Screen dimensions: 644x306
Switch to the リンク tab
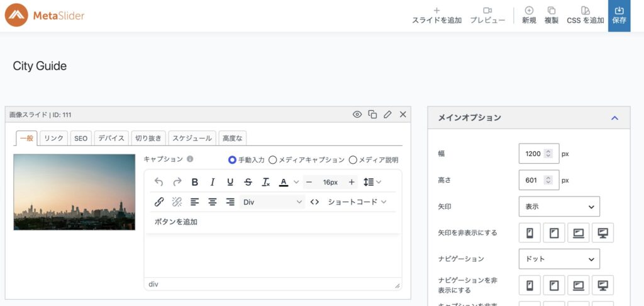tap(54, 138)
